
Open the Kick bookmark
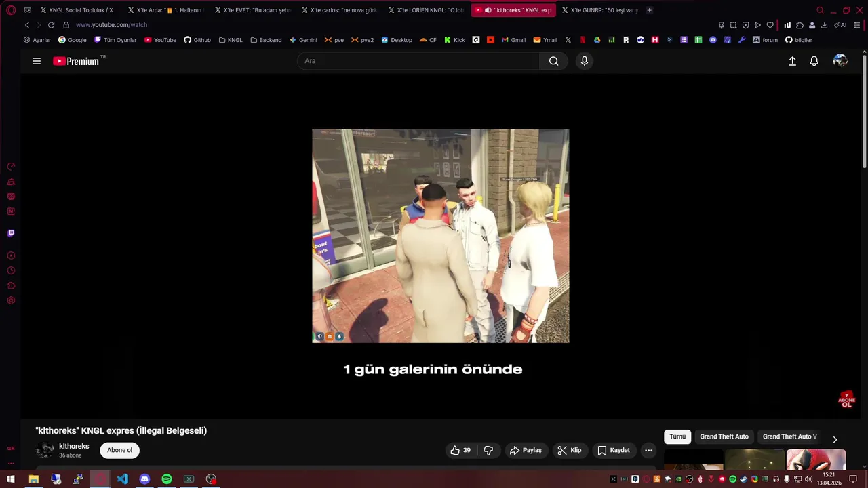[454, 40]
